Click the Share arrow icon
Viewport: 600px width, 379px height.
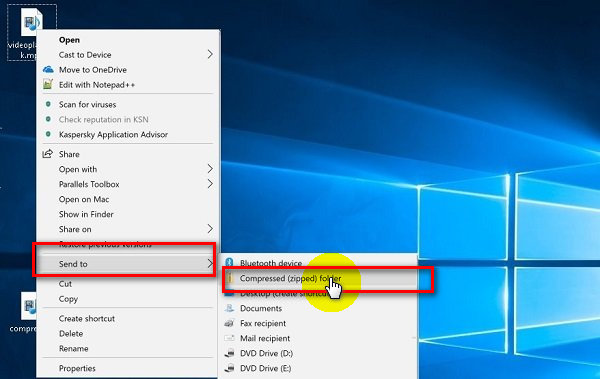tap(47, 154)
